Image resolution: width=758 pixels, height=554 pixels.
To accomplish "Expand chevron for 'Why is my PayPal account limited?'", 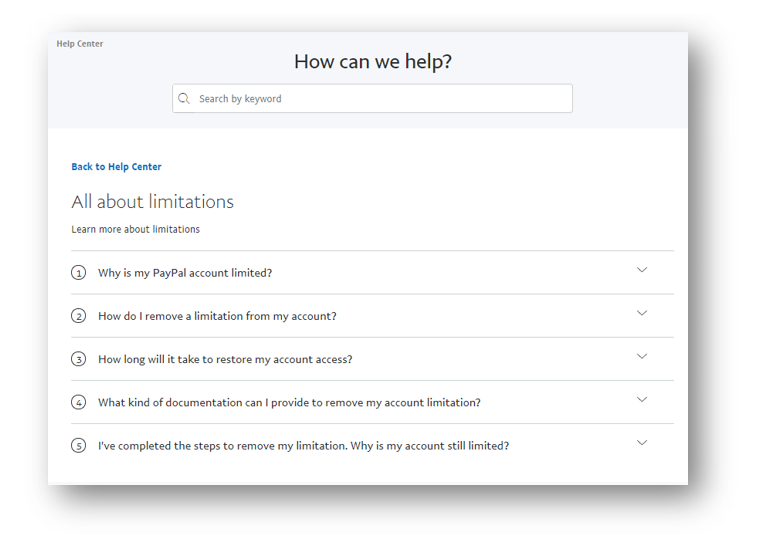I will 642,270.
